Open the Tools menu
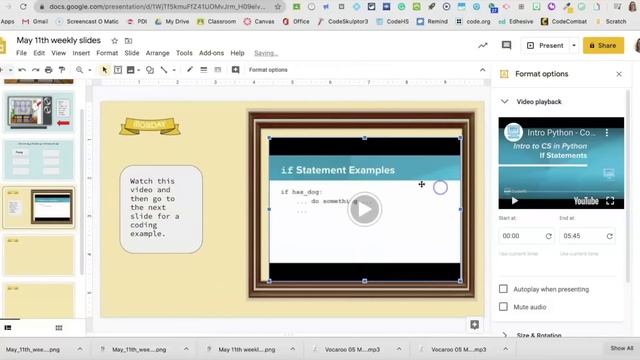This screenshot has width=640, height=360. coord(184,53)
